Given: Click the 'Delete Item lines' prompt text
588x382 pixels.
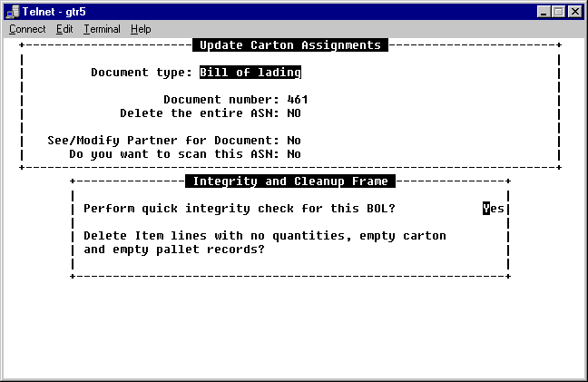Looking at the screenshot, I should (x=264, y=236).
